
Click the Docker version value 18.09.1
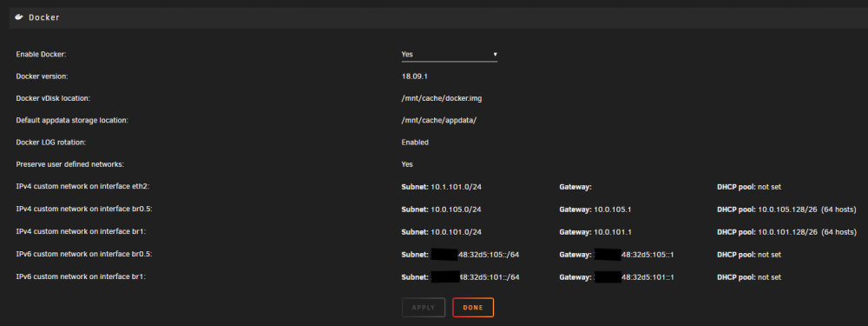pos(415,77)
